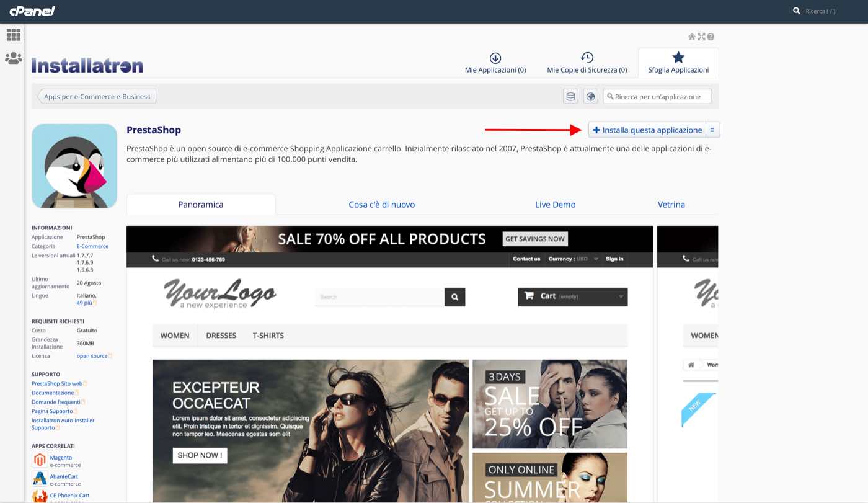Click the database icon button
This screenshot has height=503, width=868.
pos(570,96)
